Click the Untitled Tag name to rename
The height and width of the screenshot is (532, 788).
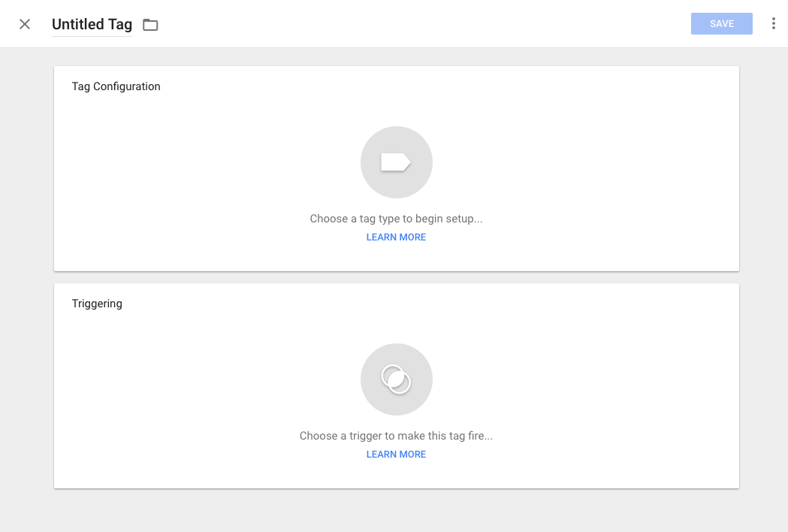92,24
